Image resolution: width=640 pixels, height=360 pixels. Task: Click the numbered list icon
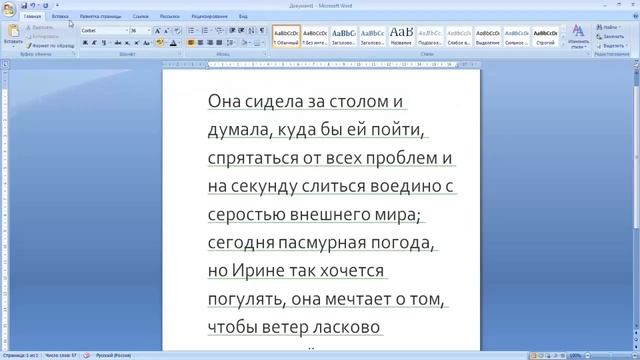[205, 31]
